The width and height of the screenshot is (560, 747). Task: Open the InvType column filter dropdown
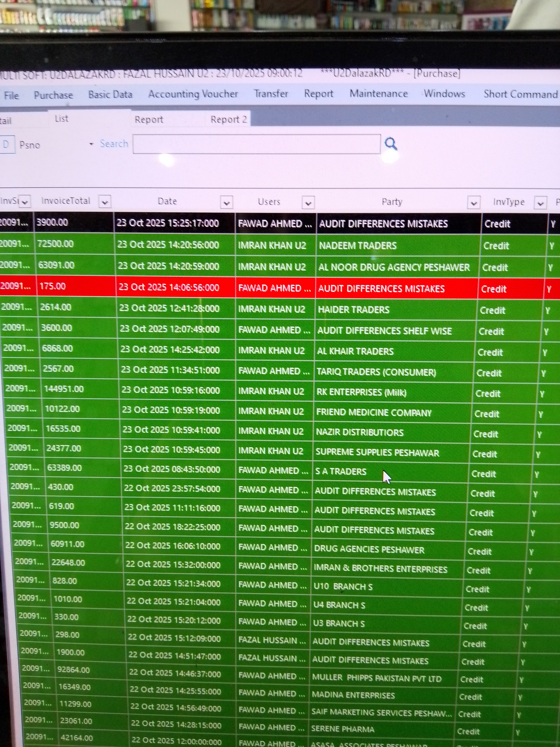[540, 203]
